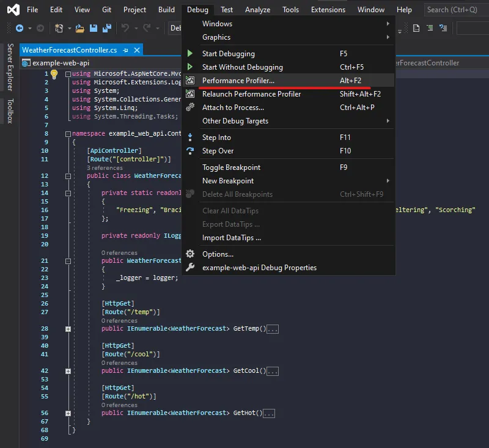The image size is (489, 448).
Task: Open the Toolbox side panel
Action: 10,111
